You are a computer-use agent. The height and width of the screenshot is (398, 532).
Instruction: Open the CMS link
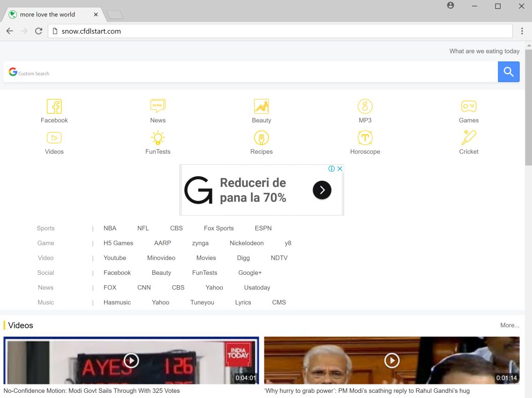pos(279,302)
